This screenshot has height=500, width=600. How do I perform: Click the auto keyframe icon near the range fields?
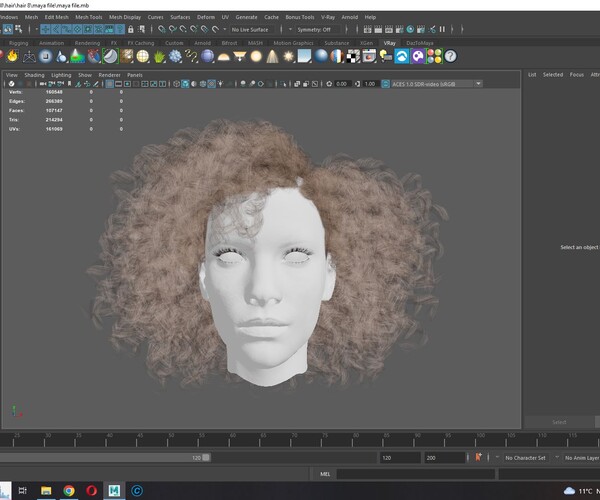click(x=478, y=458)
